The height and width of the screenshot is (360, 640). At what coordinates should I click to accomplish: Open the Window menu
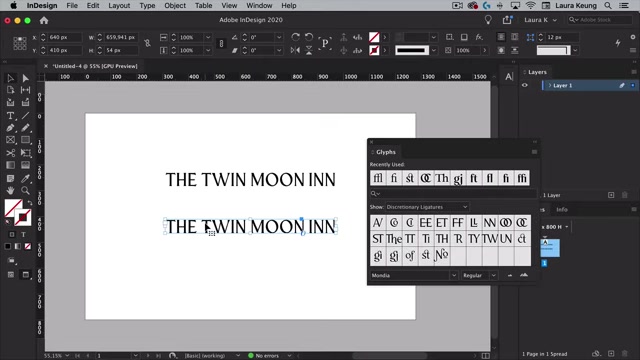(259, 6)
